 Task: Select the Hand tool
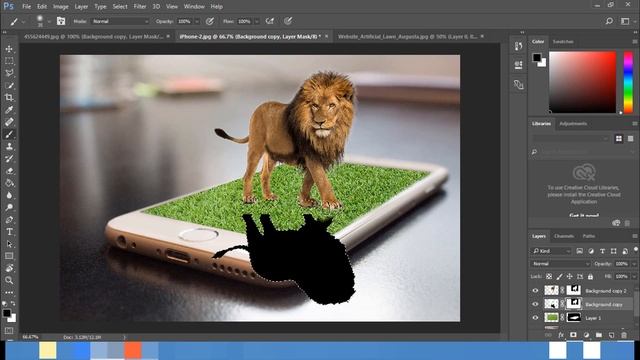9,268
